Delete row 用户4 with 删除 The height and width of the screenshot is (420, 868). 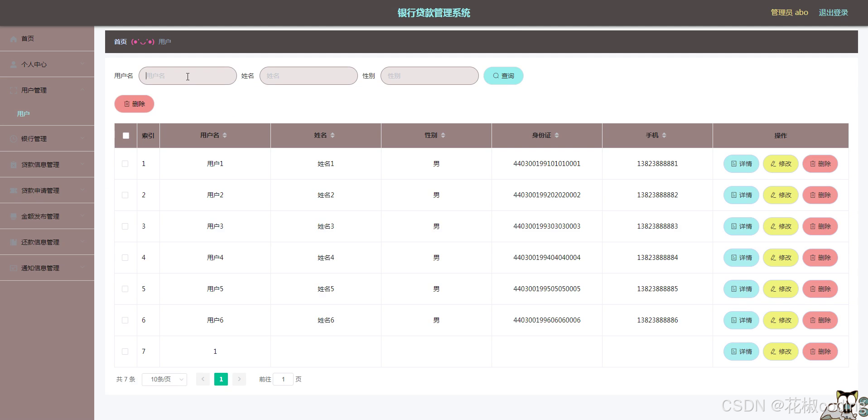[820, 258]
